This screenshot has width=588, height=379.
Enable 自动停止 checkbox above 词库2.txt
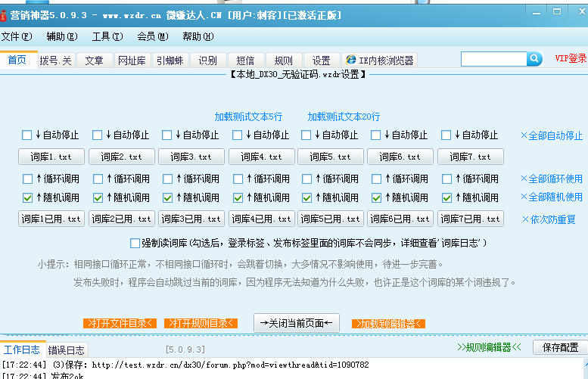[x=97, y=135]
